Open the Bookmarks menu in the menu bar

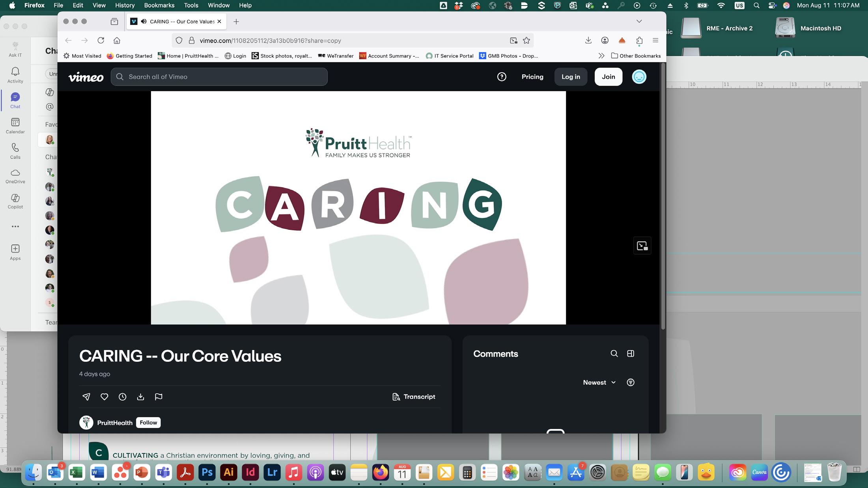click(x=159, y=6)
